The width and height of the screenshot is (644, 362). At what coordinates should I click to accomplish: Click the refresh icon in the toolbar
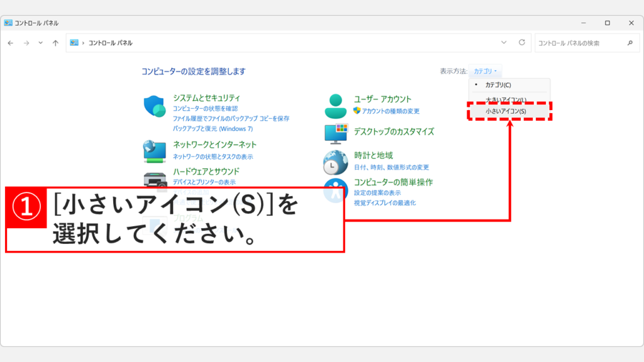click(x=523, y=43)
